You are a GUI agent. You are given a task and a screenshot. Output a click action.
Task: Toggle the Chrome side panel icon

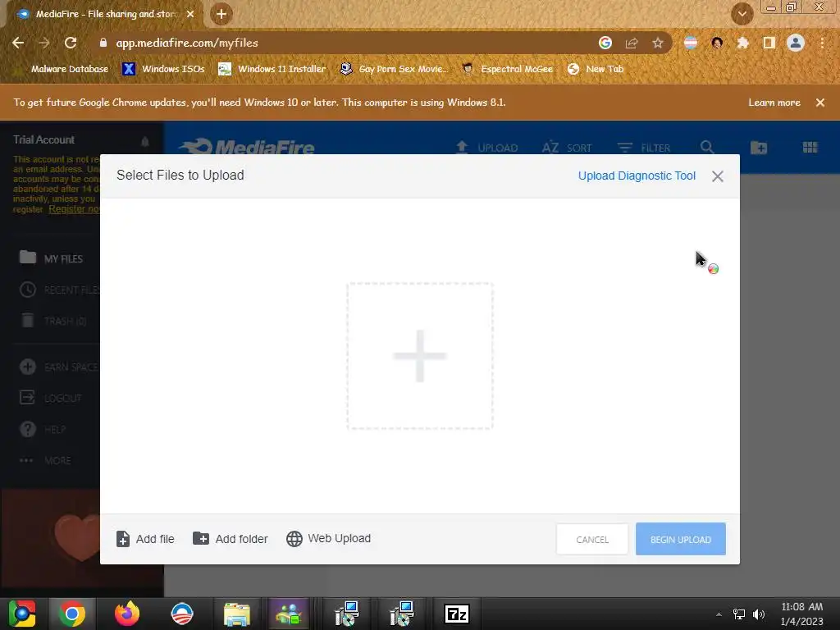point(769,43)
